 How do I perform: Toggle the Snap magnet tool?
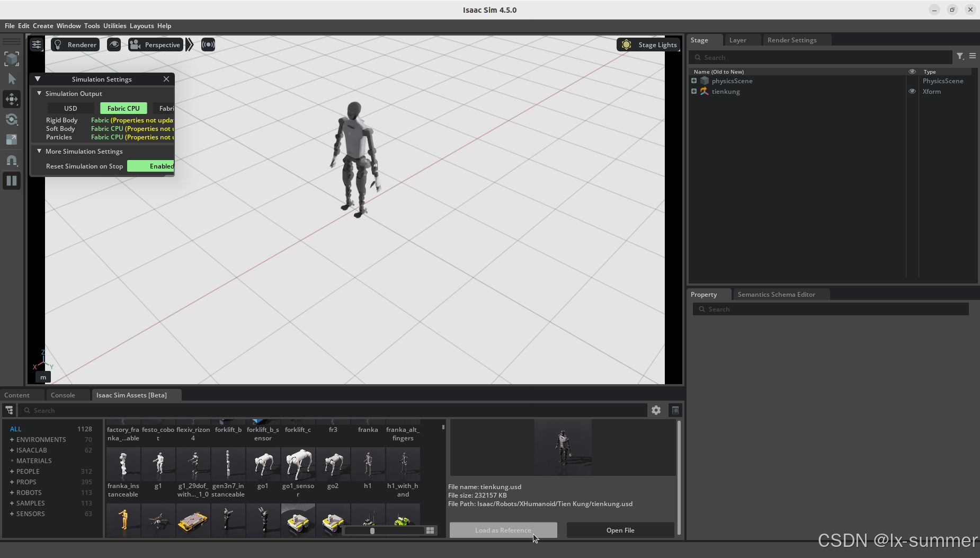point(12,161)
